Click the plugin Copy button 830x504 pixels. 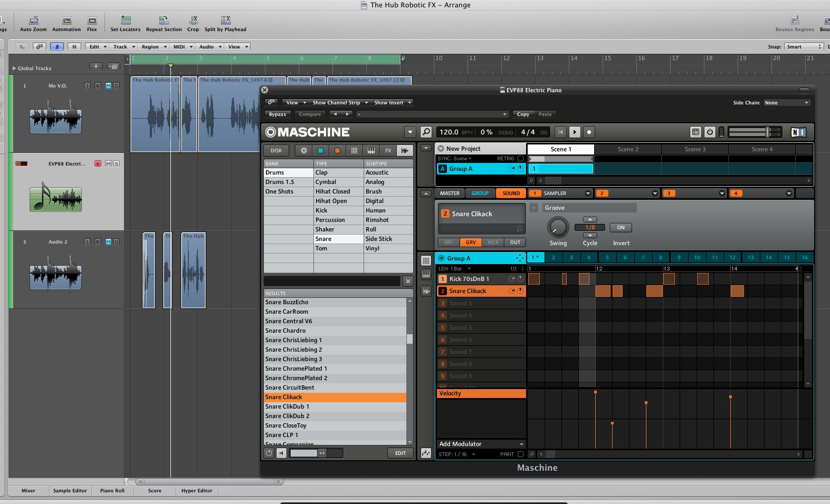[x=523, y=114]
